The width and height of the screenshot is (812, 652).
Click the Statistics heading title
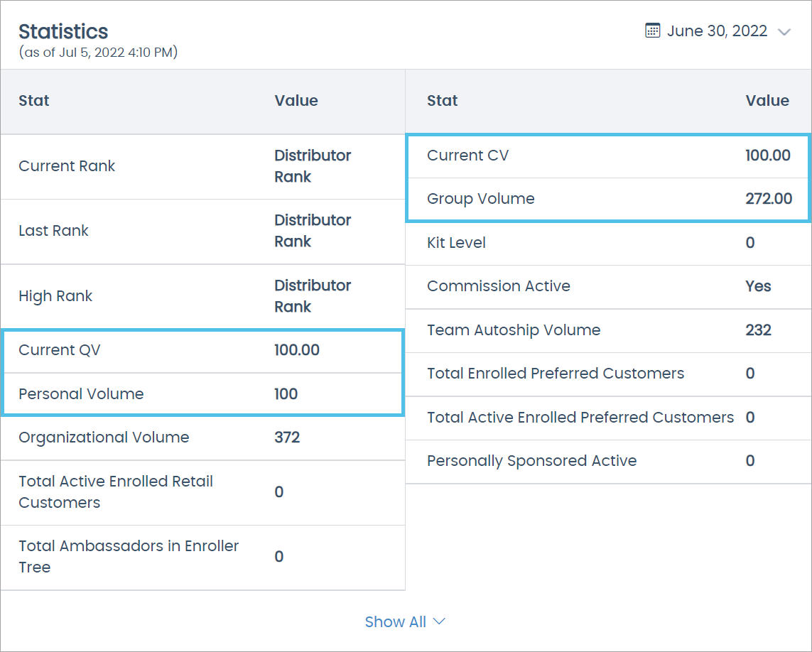tap(63, 31)
